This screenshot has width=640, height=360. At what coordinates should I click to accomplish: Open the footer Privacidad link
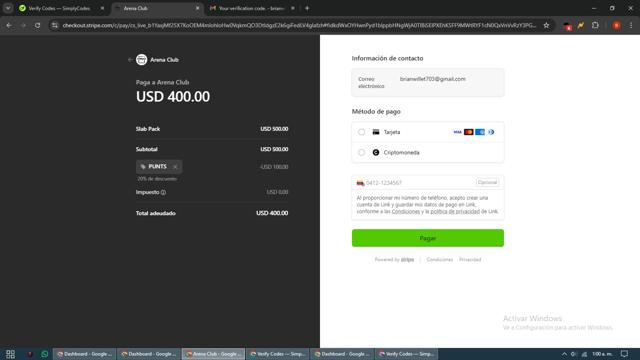click(x=470, y=260)
